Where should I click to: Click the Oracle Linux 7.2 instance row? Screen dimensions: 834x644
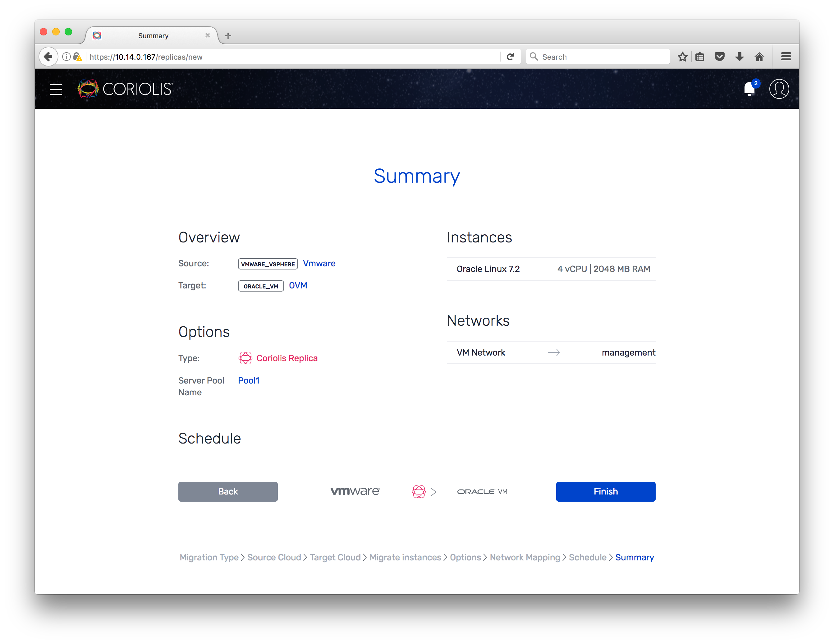551,269
